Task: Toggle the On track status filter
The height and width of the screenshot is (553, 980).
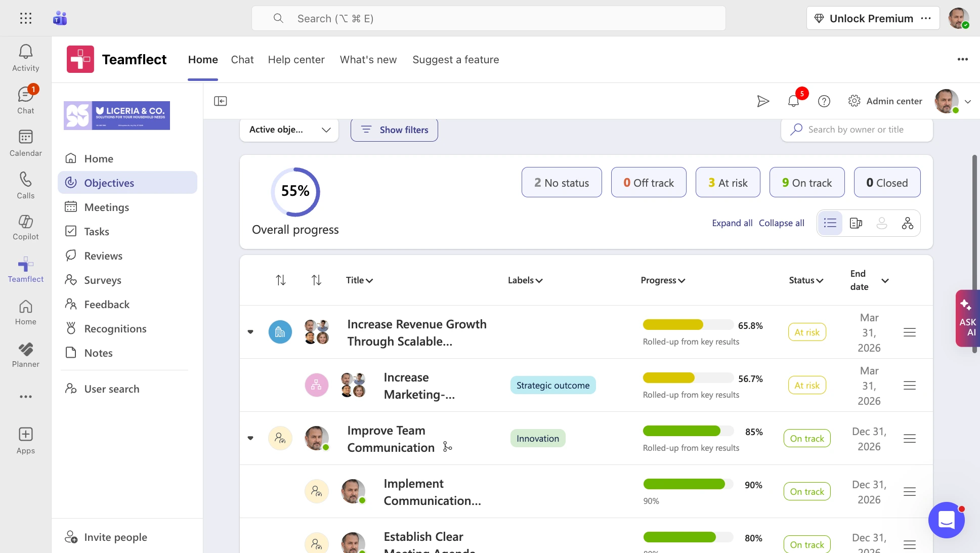Action: [x=806, y=182]
